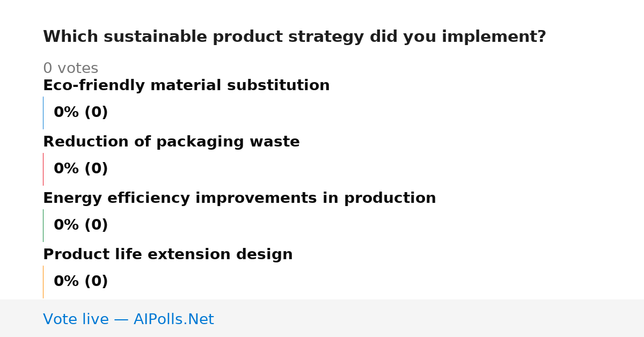Click the orange bar for product life extension
Viewport: 644px width, 337px height.
click(x=43, y=282)
